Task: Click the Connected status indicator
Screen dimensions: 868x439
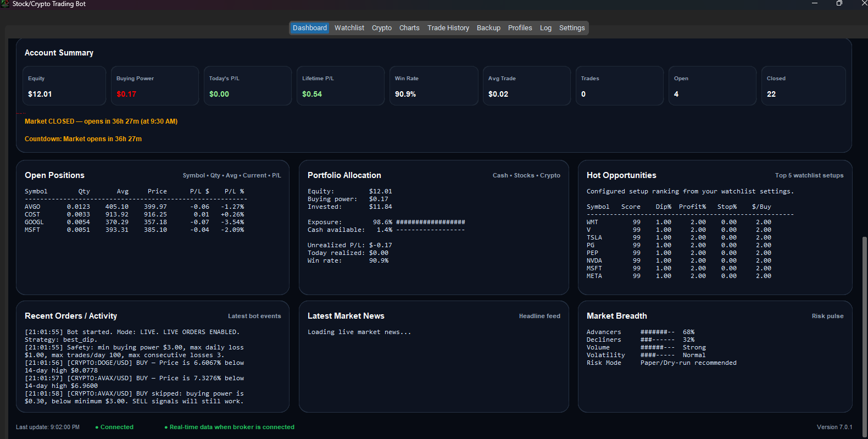Action: click(x=114, y=427)
